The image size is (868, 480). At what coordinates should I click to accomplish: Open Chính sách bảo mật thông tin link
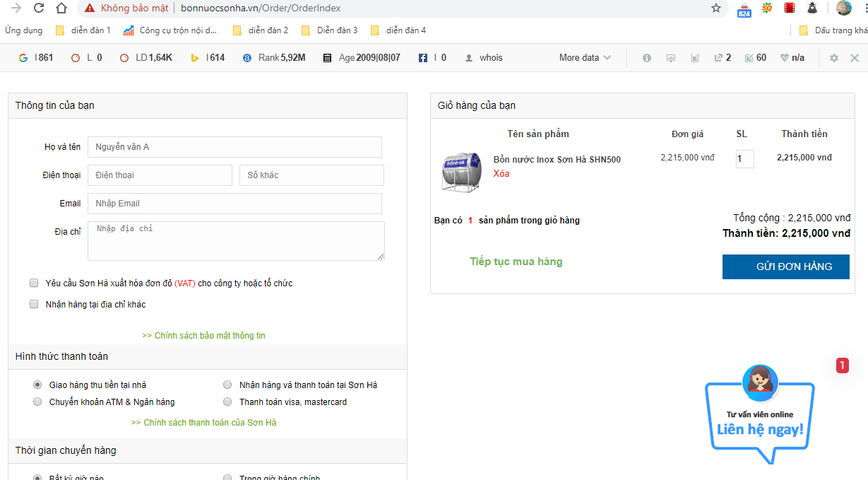(x=204, y=336)
